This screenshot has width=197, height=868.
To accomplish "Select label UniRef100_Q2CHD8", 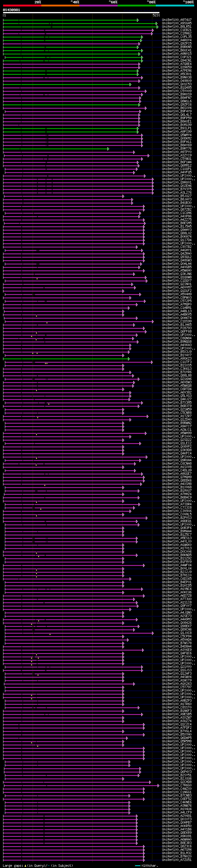I will tap(177, 782).
